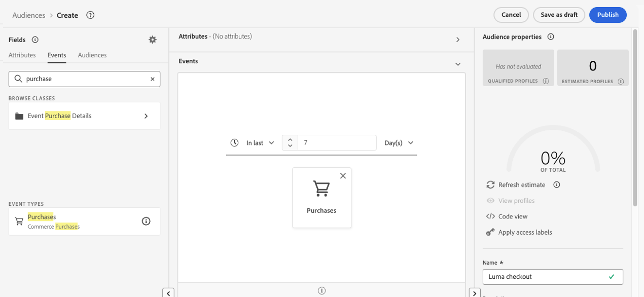Screen dimensions: 644x297
Task: Click the Qualified Profiles info icon
Action: 546,81
